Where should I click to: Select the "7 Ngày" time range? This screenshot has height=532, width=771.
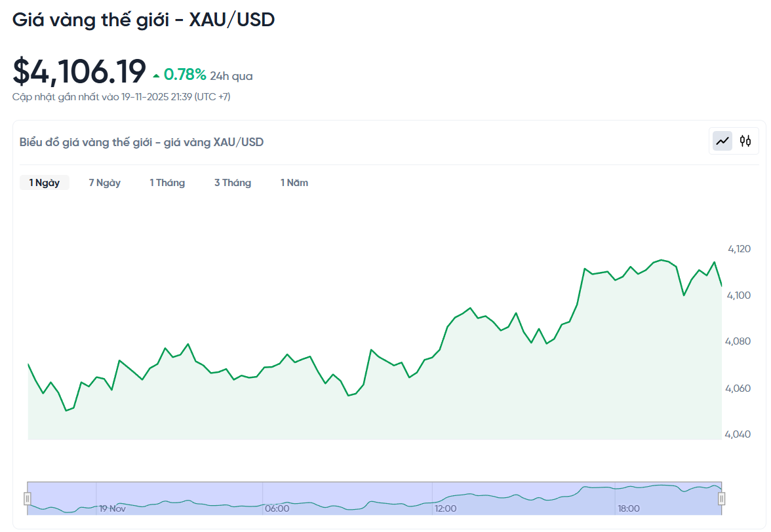point(105,183)
